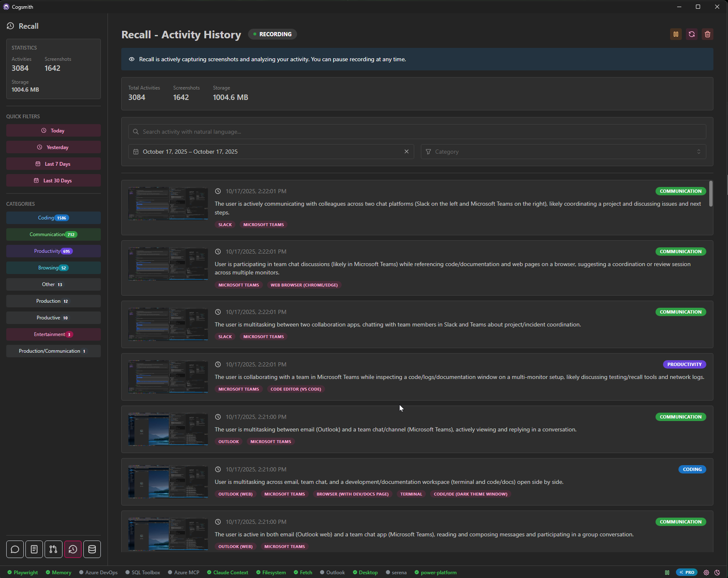
Task: Apply the Last 30 Days quick filter
Action: (x=53, y=180)
